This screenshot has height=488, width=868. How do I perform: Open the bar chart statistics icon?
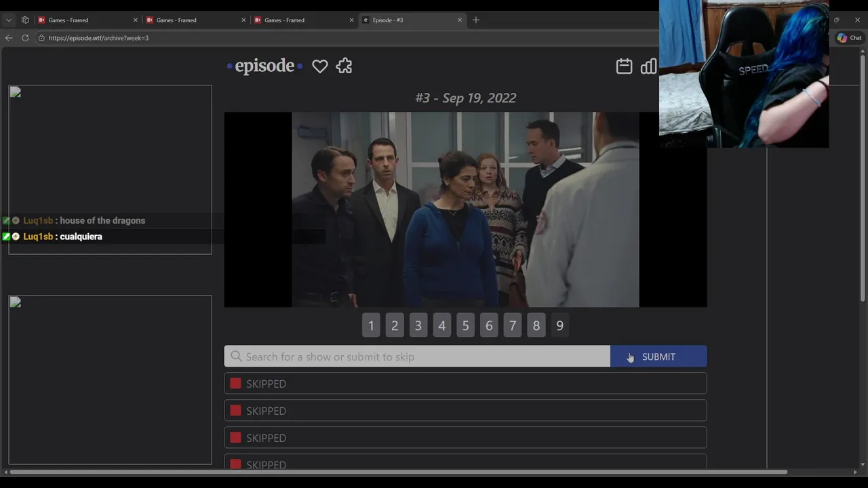tap(649, 66)
